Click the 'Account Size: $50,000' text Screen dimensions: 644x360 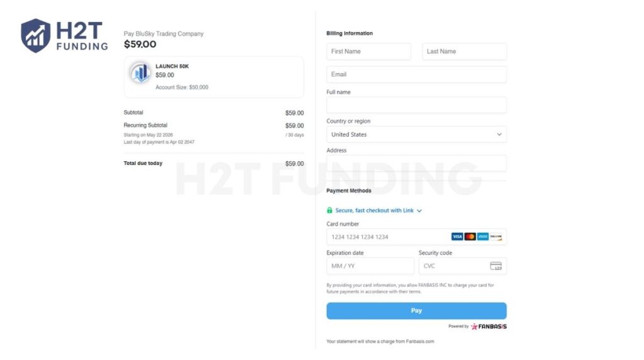pos(182,87)
